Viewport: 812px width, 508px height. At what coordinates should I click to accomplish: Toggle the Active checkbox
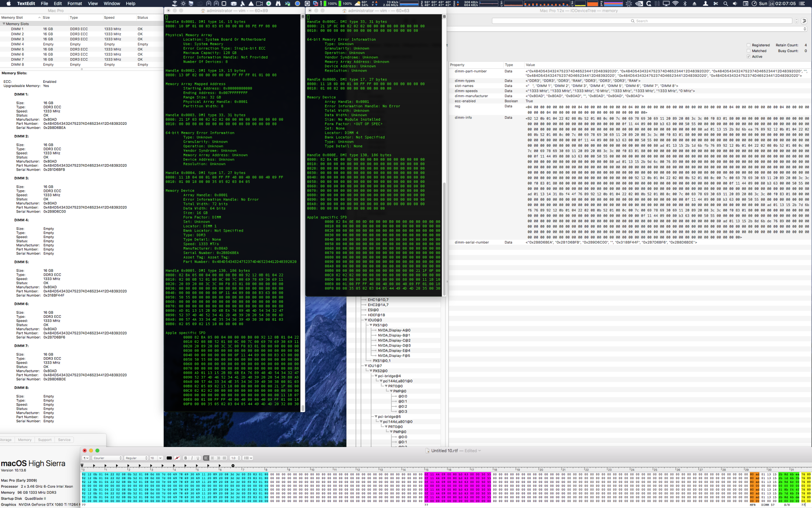pos(749,56)
